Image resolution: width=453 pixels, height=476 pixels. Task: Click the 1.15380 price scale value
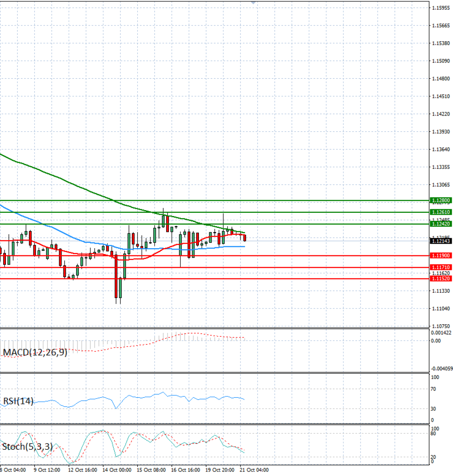pyautogui.click(x=441, y=43)
